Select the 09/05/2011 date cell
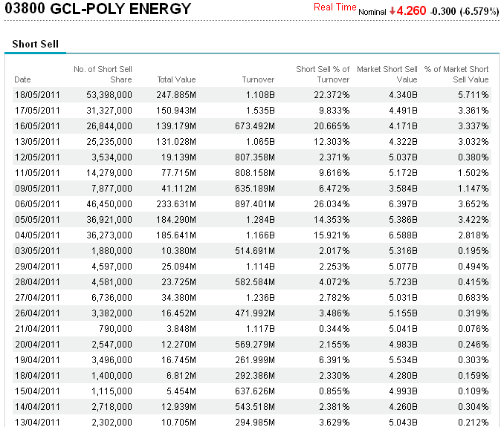 (37, 189)
